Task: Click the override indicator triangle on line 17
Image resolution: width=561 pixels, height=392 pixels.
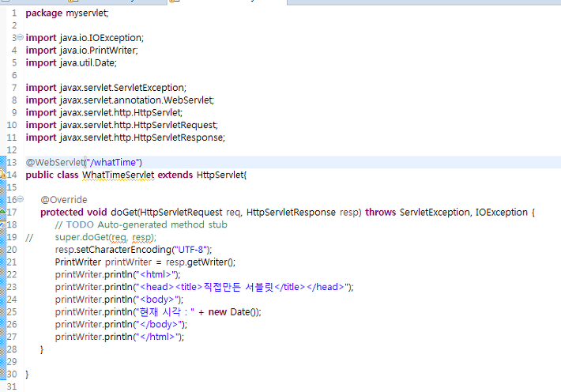Action: [2, 212]
